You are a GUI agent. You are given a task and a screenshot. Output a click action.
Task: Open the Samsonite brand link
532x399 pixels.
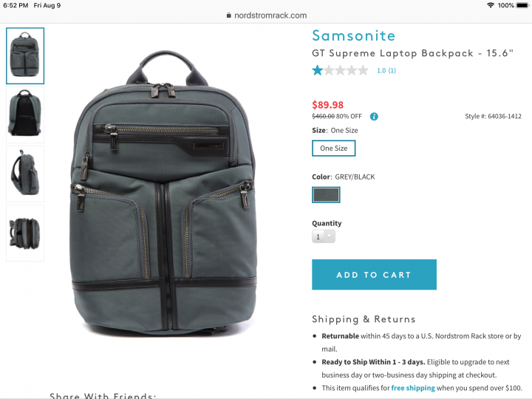click(x=353, y=35)
